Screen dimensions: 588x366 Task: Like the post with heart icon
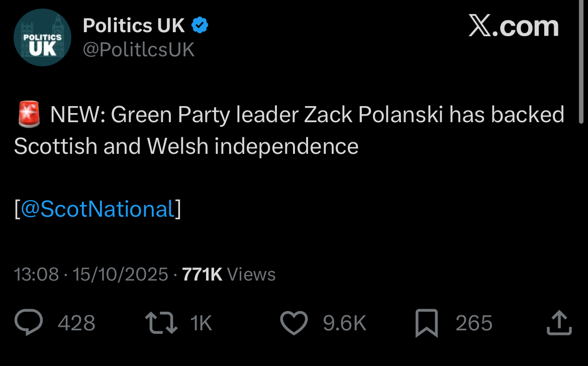[293, 323]
